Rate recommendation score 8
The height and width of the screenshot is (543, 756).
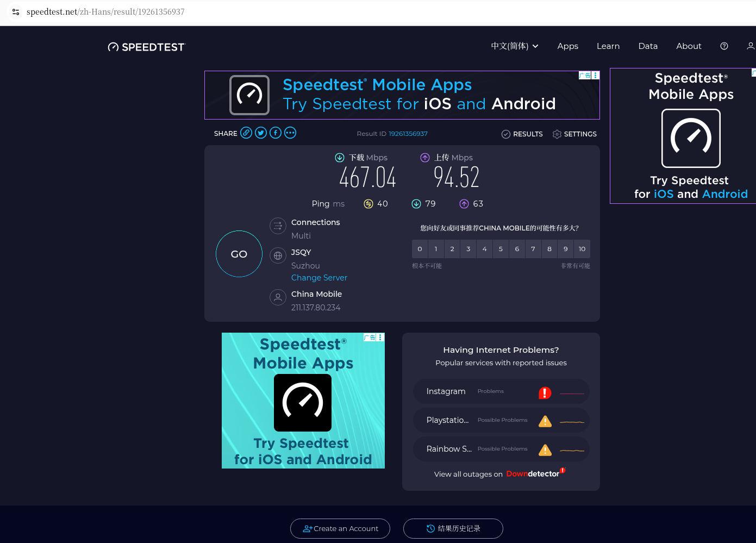click(549, 249)
